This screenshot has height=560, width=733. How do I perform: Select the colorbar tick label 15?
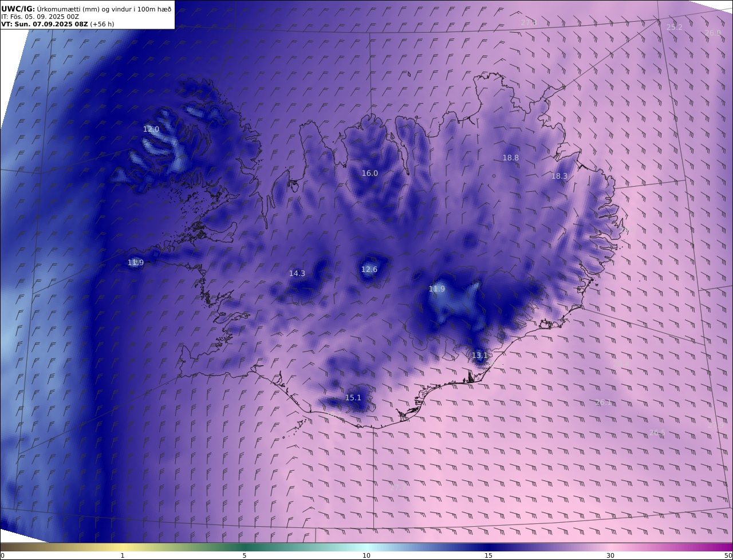point(488,555)
